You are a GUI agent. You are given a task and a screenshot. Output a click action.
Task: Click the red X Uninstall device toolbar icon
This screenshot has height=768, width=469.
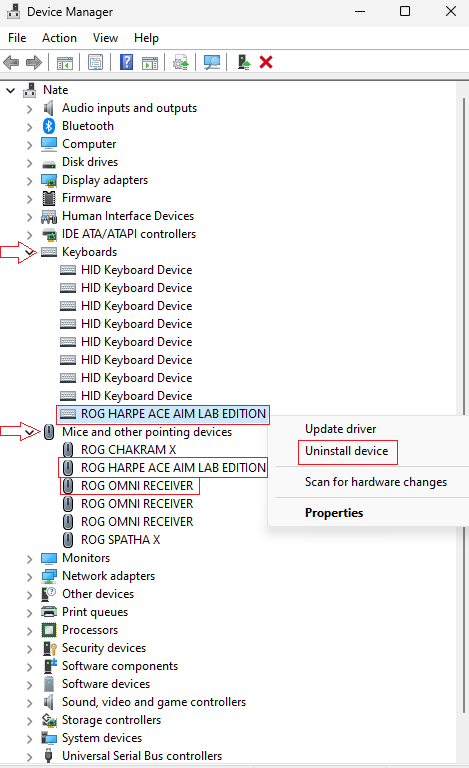click(x=266, y=62)
